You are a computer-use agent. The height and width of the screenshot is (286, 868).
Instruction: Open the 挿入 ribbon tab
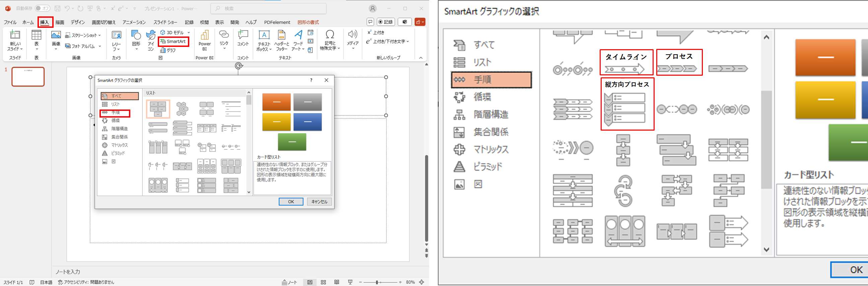pos(45,22)
